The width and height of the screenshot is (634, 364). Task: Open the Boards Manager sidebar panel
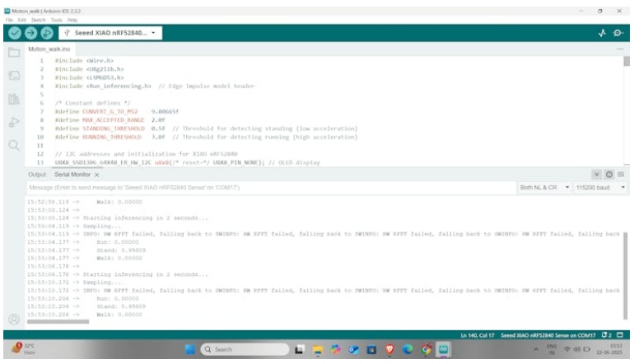click(13, 77)
